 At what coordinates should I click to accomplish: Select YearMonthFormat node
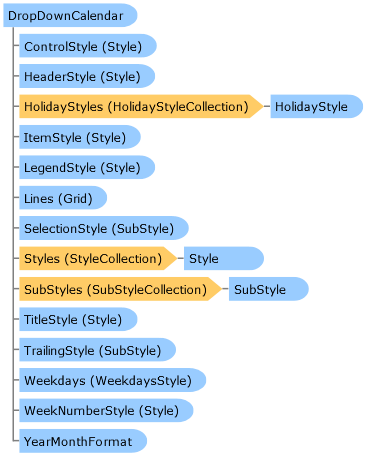tap(83, 441)
